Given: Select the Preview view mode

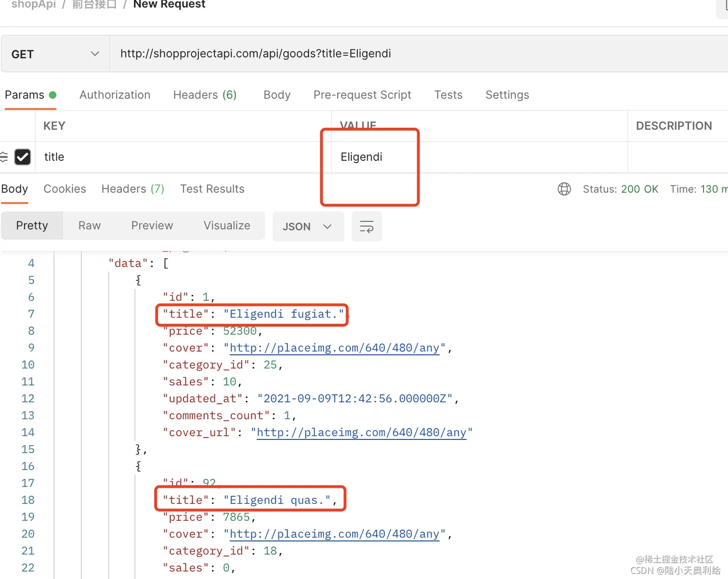Looking at the screenshot, I should click(x=152, y=226).
